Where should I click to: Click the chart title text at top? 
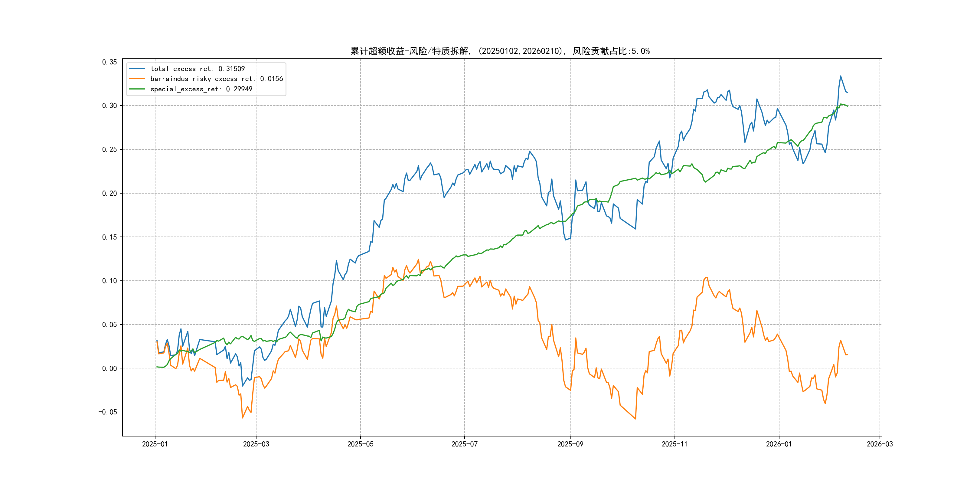pos(500,51)
